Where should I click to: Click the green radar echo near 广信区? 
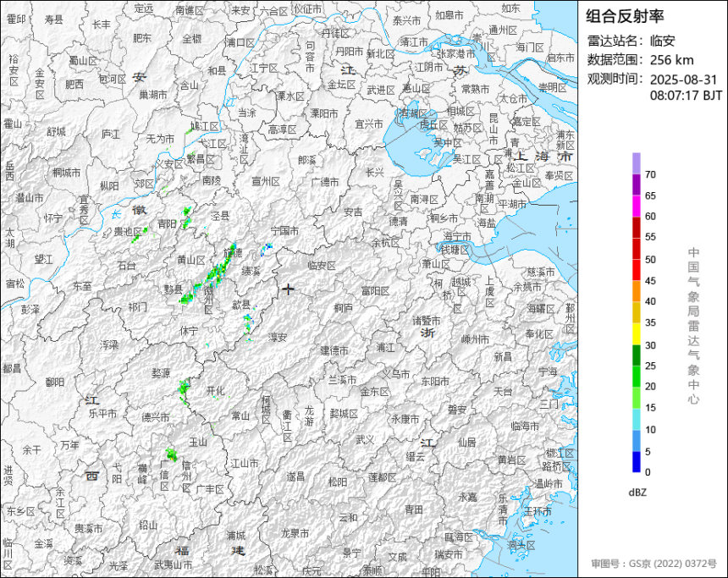[x=171, y=454]
